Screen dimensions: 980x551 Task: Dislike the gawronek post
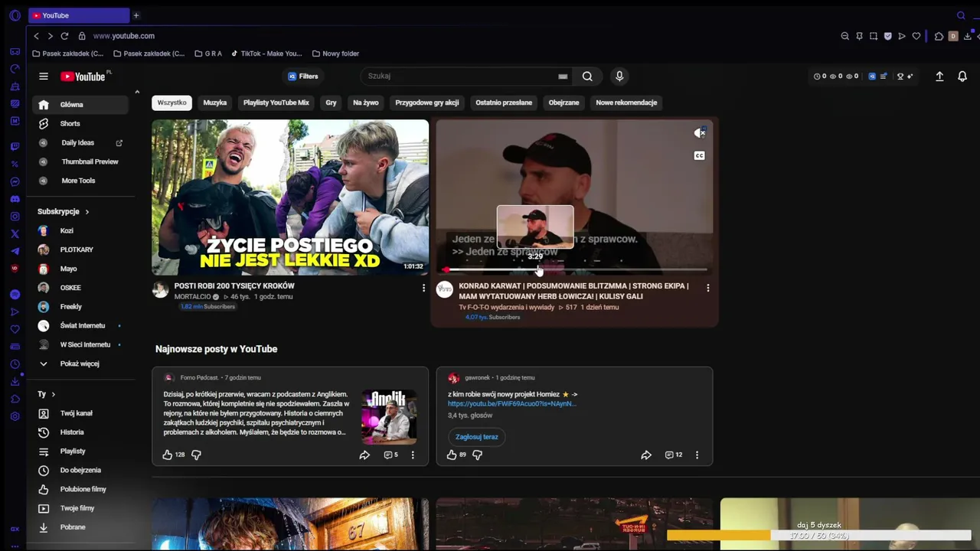477,455
